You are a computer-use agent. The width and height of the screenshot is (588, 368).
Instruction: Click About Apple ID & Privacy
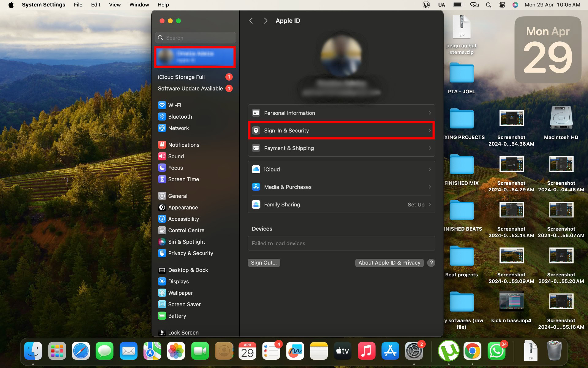click(x=389, y=263)
